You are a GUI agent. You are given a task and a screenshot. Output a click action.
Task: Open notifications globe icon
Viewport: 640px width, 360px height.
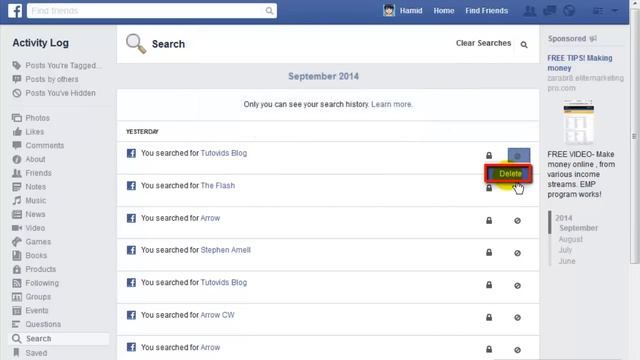(x=569, y=11)
